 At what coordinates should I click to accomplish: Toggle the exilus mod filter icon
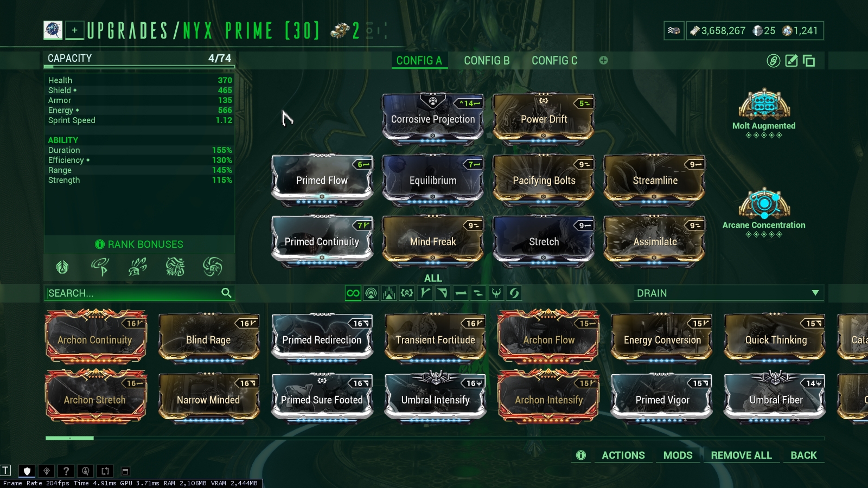click(x=407, y=293)
